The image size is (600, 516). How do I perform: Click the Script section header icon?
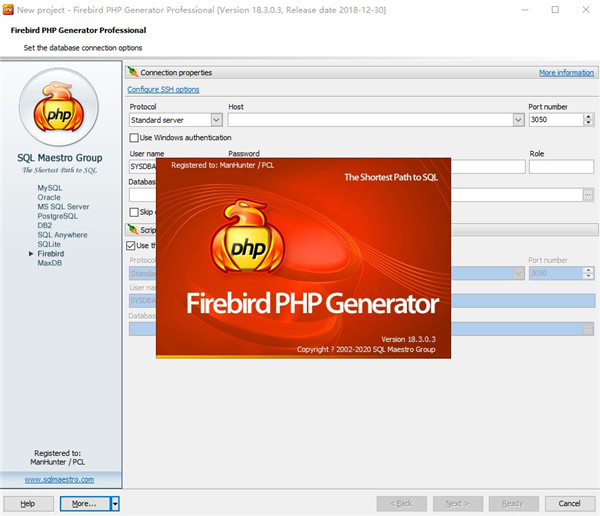133,229
